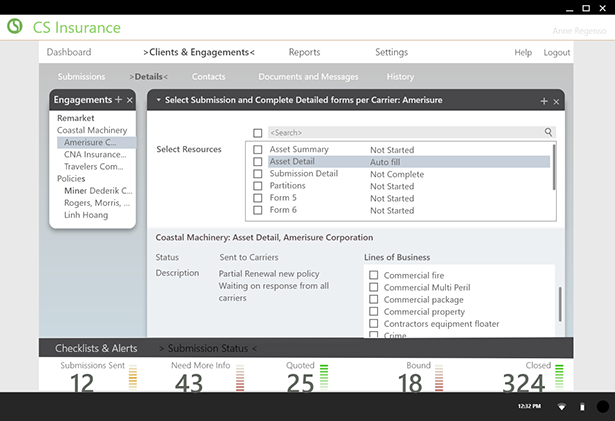615x421 pixels.
Task: Click the CS Insurance logo icon
Action: 14,28
